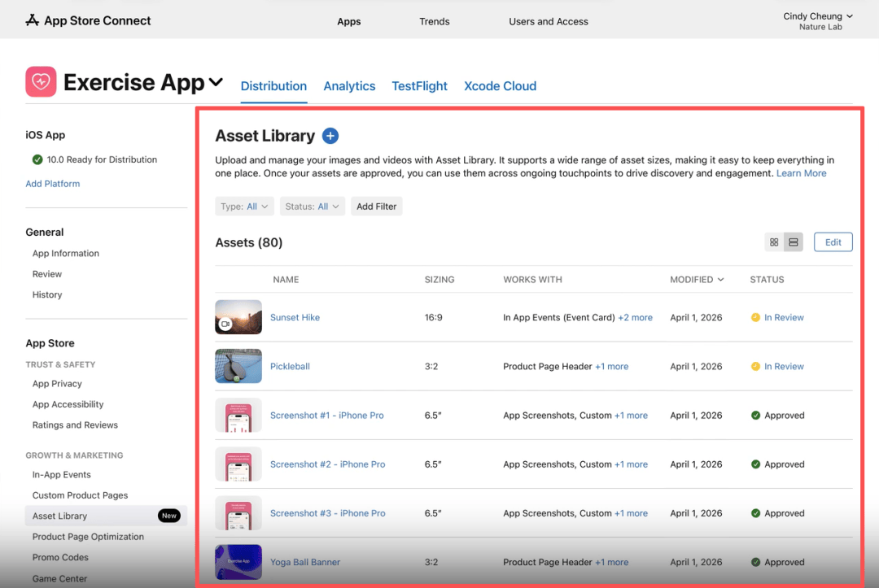Click the Exercise App heart icon
879x588 pixels.
tap(41, 82)
